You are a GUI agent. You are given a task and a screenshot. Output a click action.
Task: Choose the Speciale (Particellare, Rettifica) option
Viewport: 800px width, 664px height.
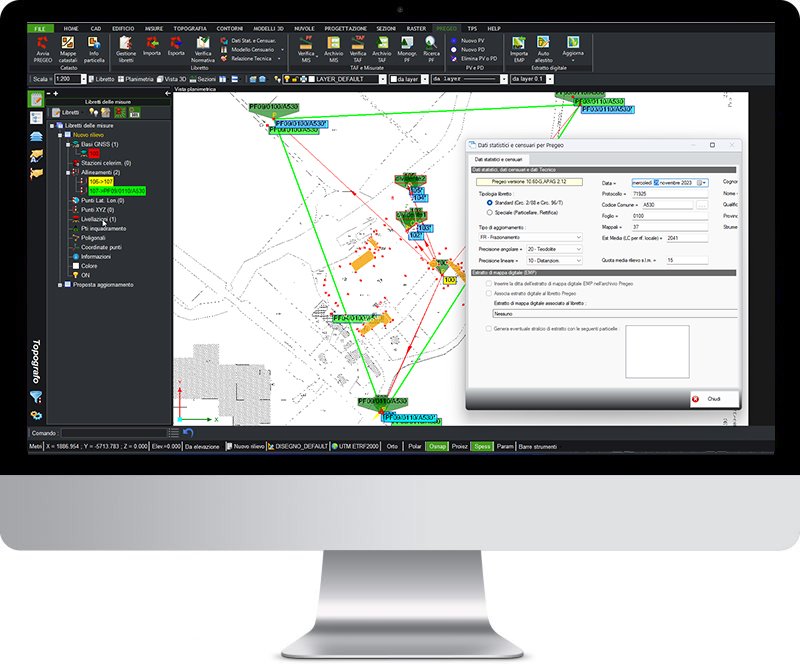tap(488, 212)
